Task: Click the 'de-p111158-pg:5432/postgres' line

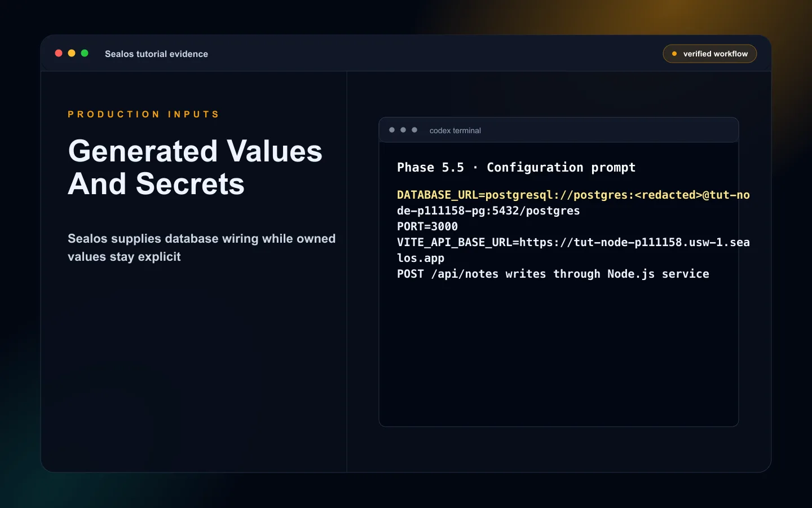Action: (x=488, y=211)
